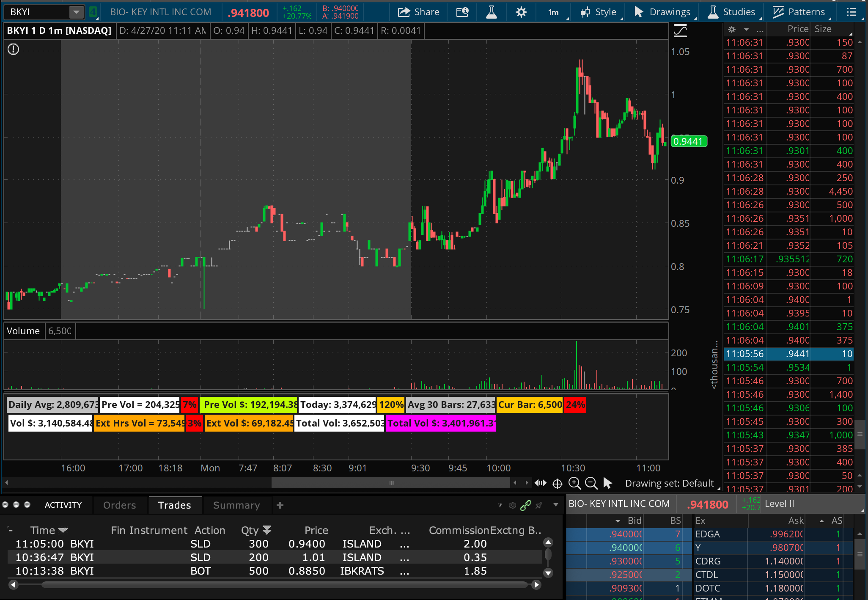The image size is (868, 600).
Task: Select the 11:05:56 time and sales row
Action: (x=788, y=354)
